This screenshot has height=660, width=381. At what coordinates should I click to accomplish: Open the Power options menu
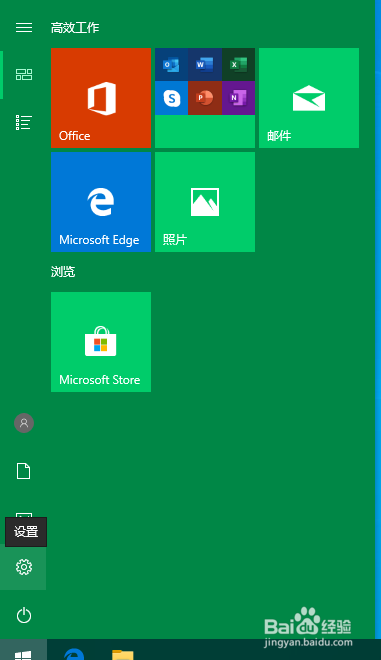24,615
